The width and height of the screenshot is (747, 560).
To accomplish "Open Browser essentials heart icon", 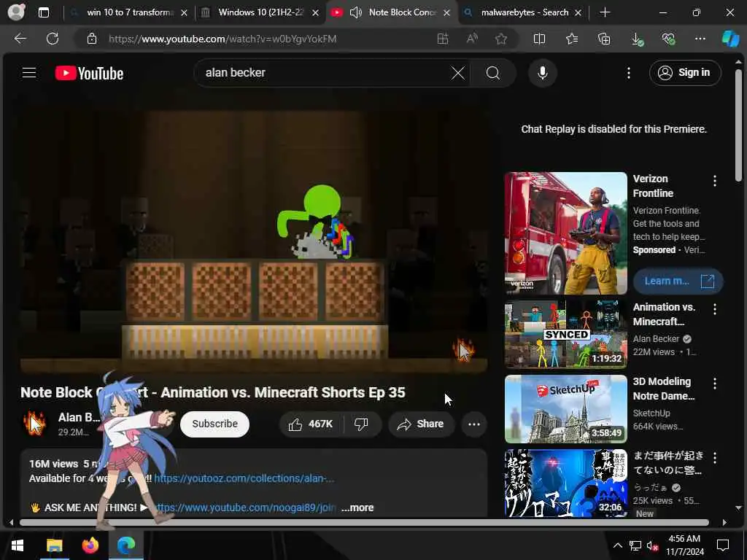I will [668, 39].
